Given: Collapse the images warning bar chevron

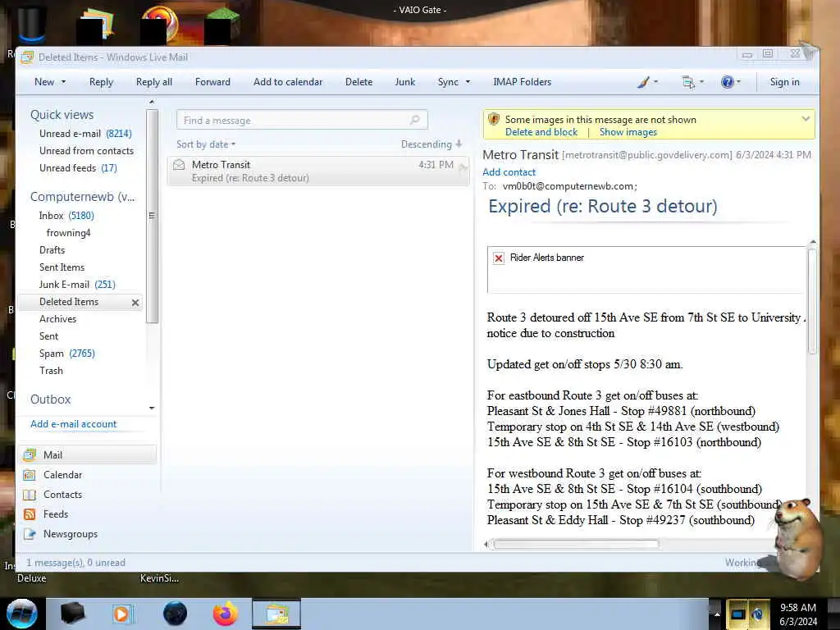Looking at the screenshot, I should (x=806, y=119).
